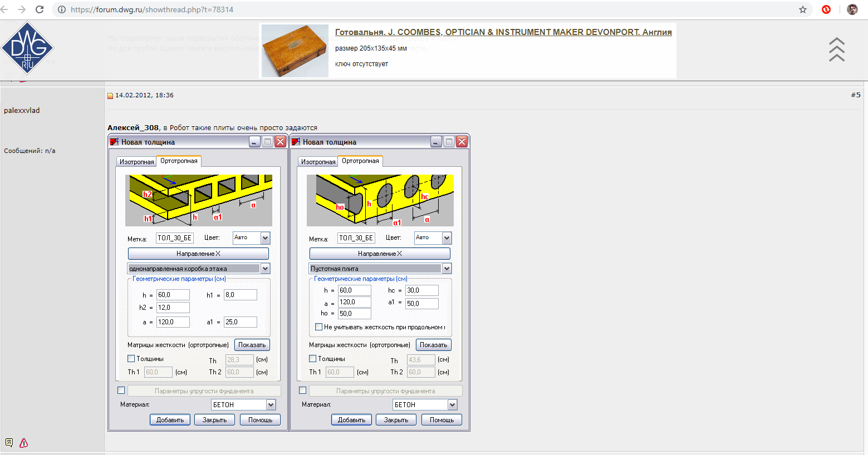Enable the Толщины checkbox in the left dialog
Viewport: 868px width, 455px height.
point(131,359)
